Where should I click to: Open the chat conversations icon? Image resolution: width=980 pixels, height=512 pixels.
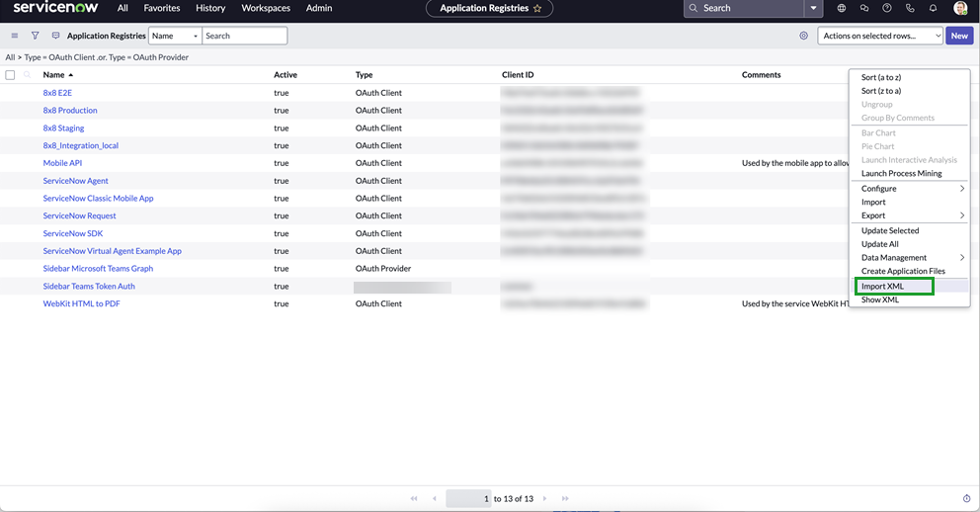pos(864,8)
